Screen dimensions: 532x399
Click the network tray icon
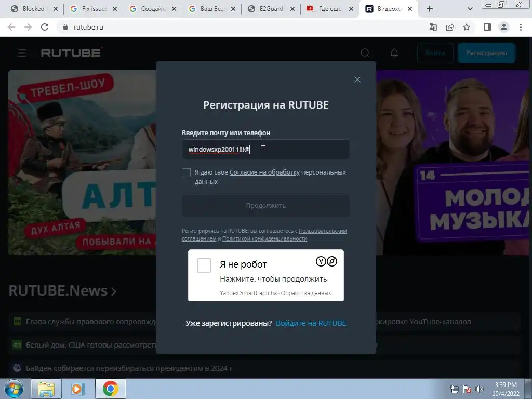454,389
